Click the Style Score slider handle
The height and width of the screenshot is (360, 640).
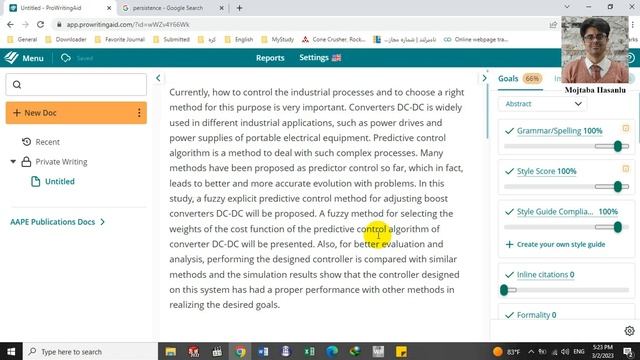[618, 187]
